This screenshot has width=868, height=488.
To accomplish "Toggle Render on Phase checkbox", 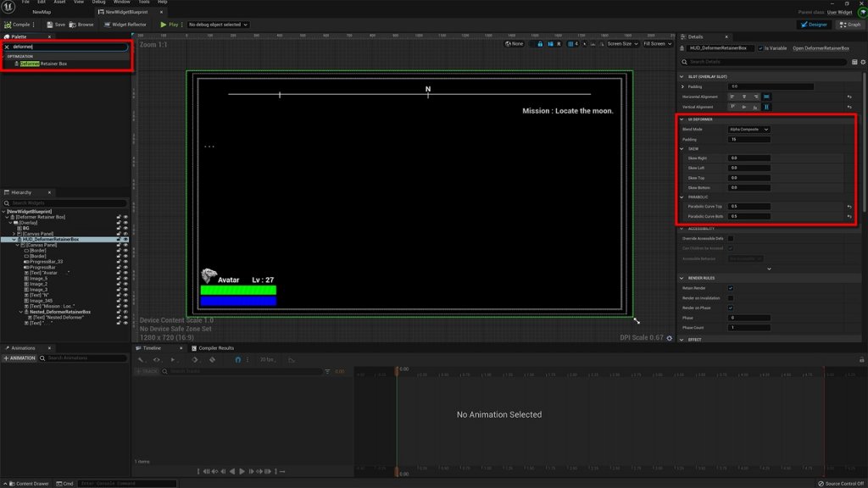I will point(731,308).
